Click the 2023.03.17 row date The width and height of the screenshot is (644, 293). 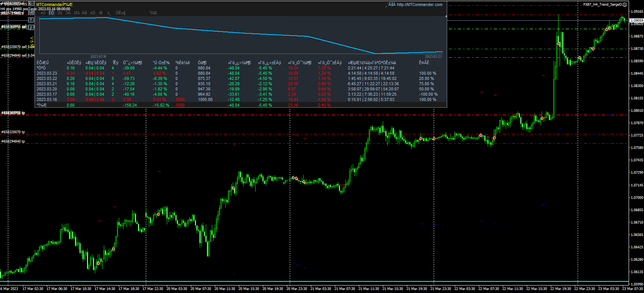[47, 94]
